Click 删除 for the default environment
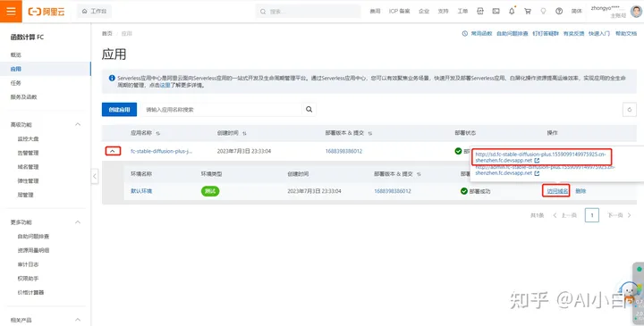644x326 pixels. (x=580, y=191)
